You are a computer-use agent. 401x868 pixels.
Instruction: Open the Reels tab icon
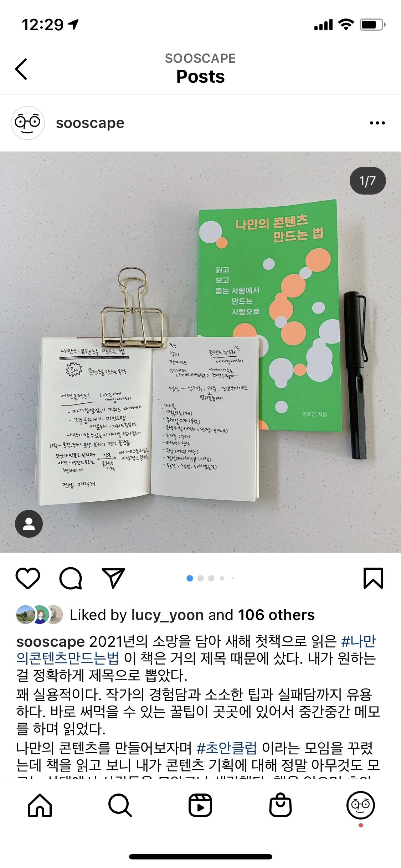tap(200, 805)
